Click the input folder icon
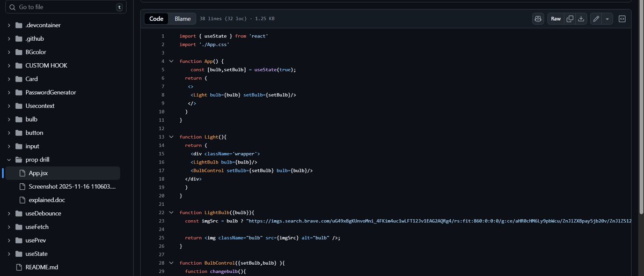Image resolution: width=644 pixels, height=276 pixels. coord(19,146)
